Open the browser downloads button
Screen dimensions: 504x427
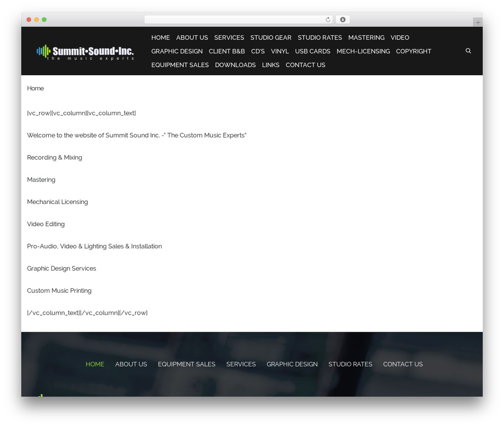343,20
